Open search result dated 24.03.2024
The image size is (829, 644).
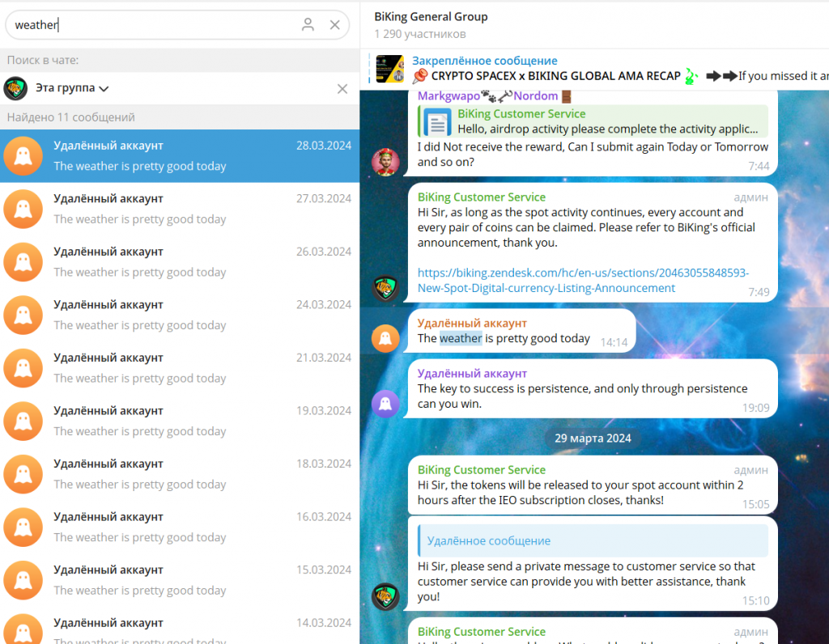tap(180, 315)
